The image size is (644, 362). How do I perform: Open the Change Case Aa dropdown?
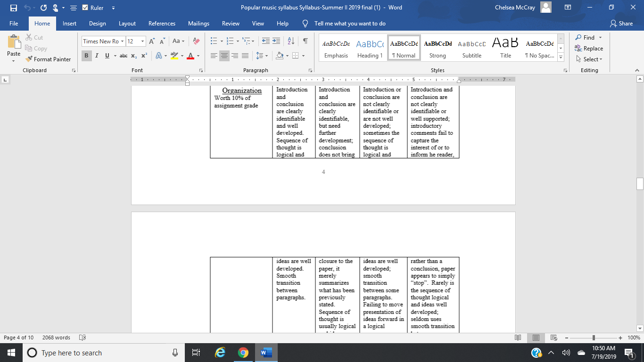[x=178, y=41]
